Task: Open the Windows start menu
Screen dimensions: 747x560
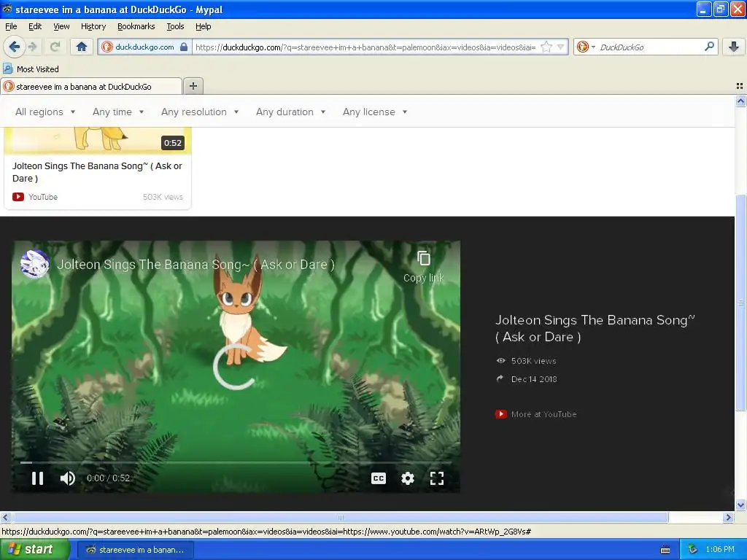Action: pos(34,550)
